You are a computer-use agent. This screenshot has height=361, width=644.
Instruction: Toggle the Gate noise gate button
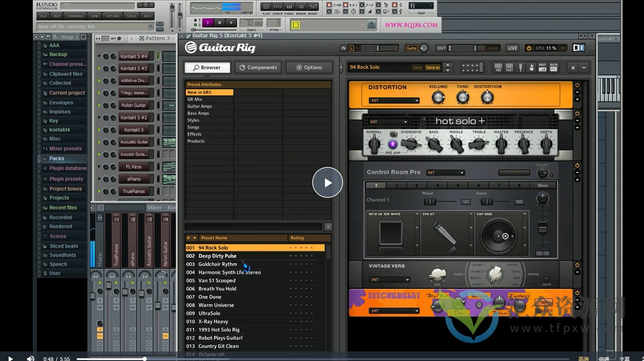tap(411, 48)
